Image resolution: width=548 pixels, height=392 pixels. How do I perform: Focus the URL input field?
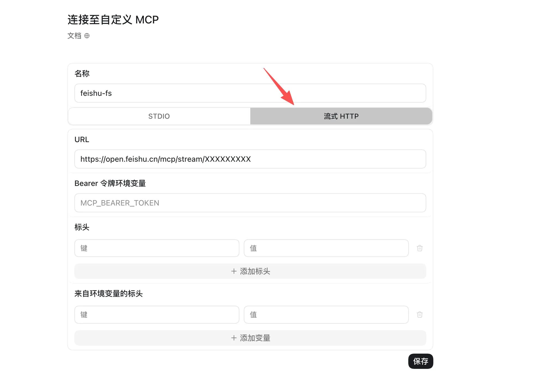pos(250,159)
